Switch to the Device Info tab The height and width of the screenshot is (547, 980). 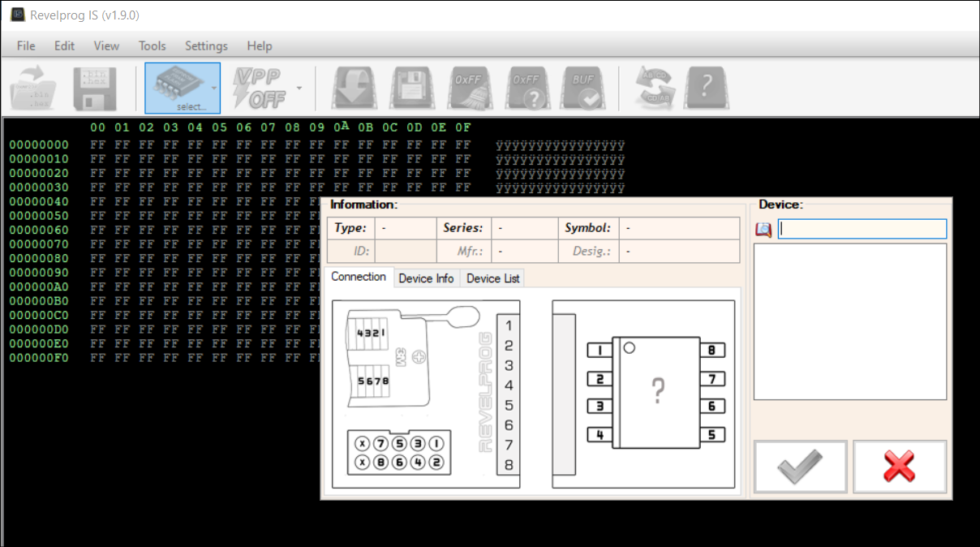tap(427, 278)
